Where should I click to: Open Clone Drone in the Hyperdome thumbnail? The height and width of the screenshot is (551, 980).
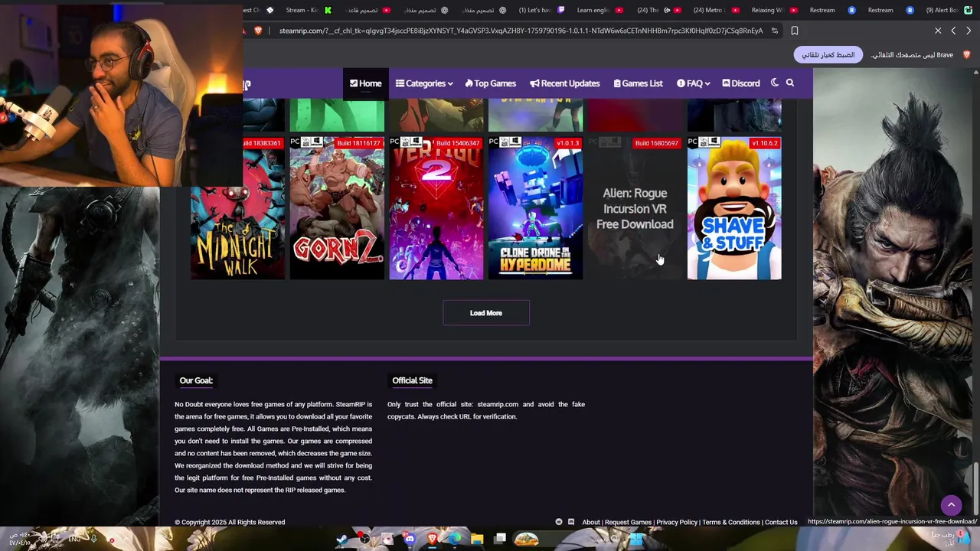(x=536, y=208)
